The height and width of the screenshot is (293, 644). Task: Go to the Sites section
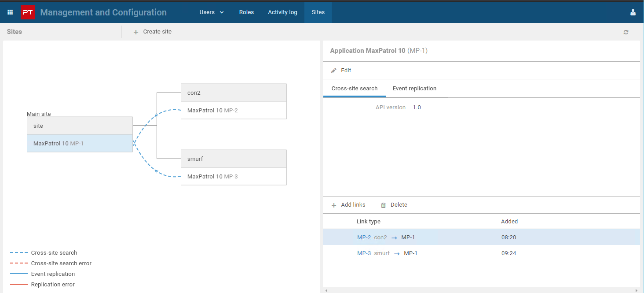(318, 12)
